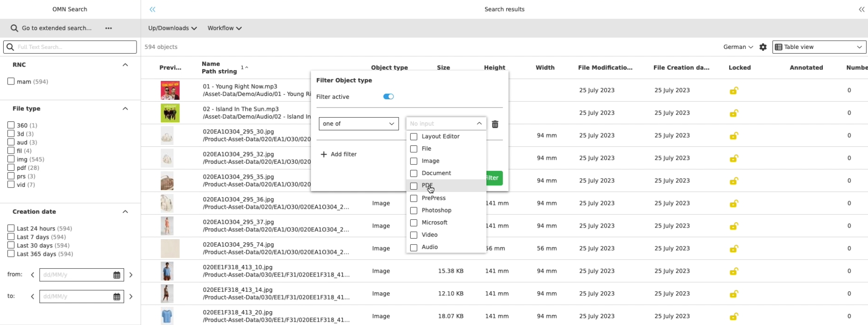Toggle the Filter active switch

388,96
